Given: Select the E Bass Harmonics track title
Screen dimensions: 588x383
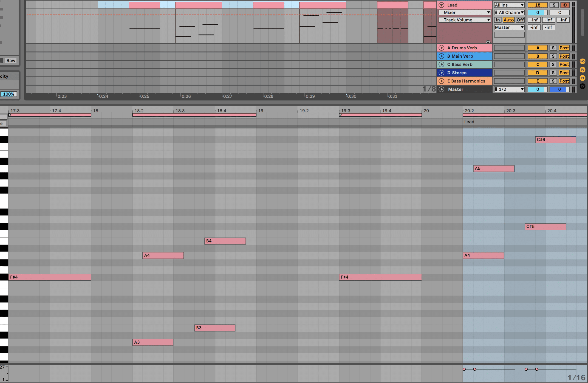Looking at the screenshot, I should (x=466, y=81).
